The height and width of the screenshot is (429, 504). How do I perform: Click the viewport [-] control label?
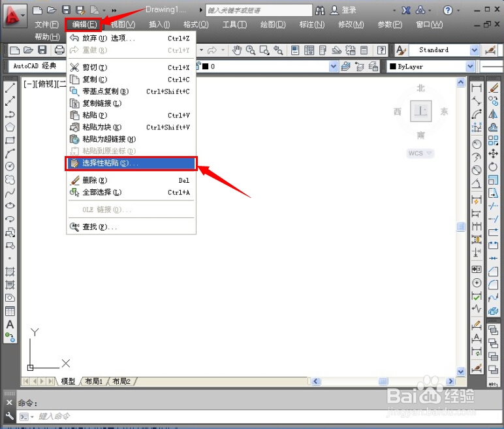click(x=29, y=85)
